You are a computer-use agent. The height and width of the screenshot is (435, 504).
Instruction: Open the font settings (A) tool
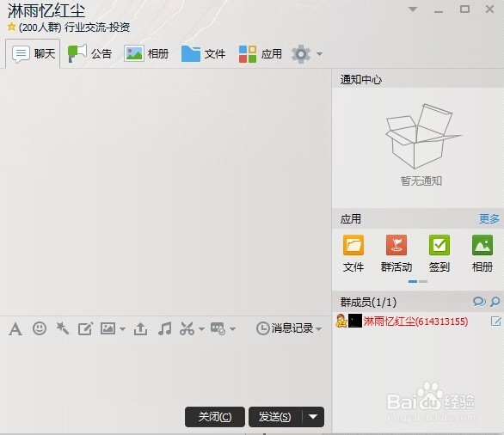[15, 328]
